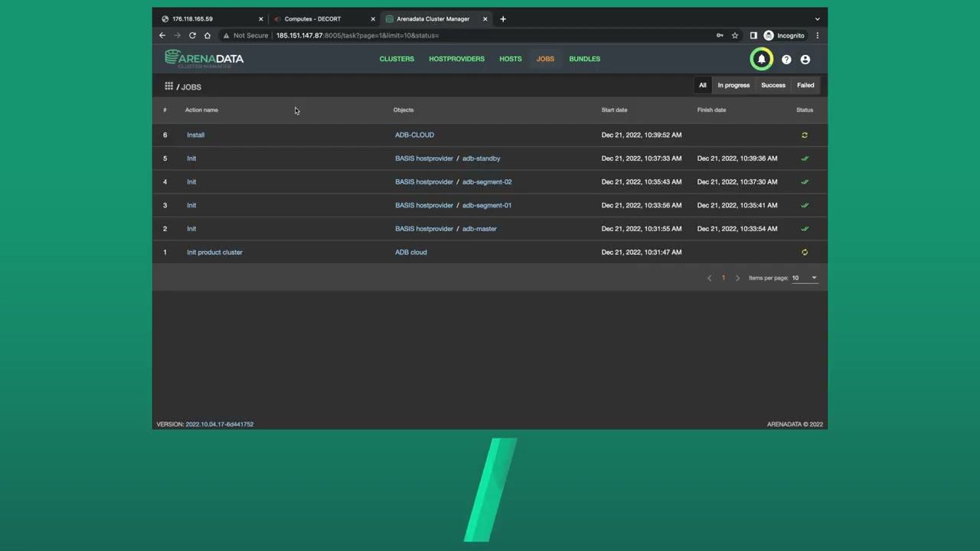The width and height of the screenshot is (980, 551).
Task: Open the Chrome three-dot menu
Action: [x=817, y=35]
